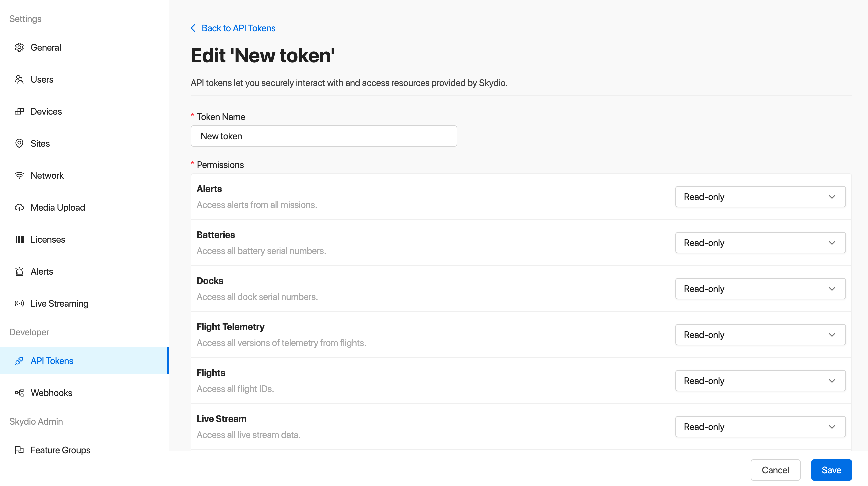Click the Webhooks icon in sidebar
Viewport: 868px width, 486px height.
(19, 393)
